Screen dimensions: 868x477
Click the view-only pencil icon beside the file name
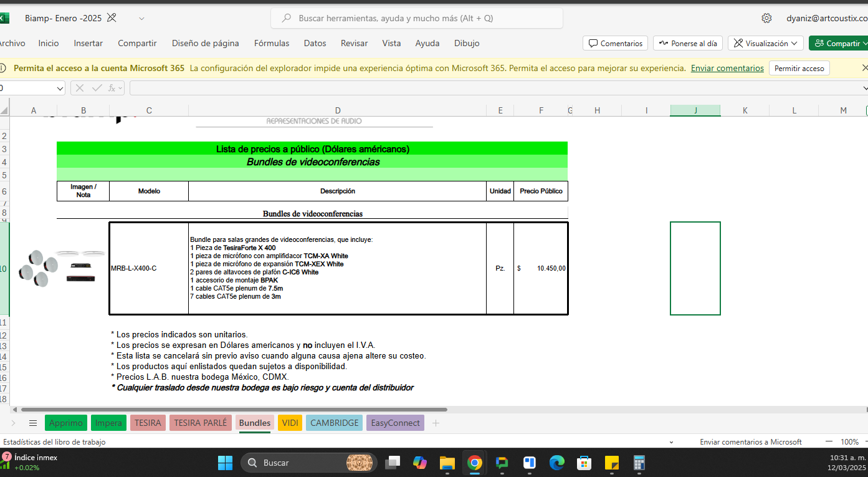pos(112,18)
